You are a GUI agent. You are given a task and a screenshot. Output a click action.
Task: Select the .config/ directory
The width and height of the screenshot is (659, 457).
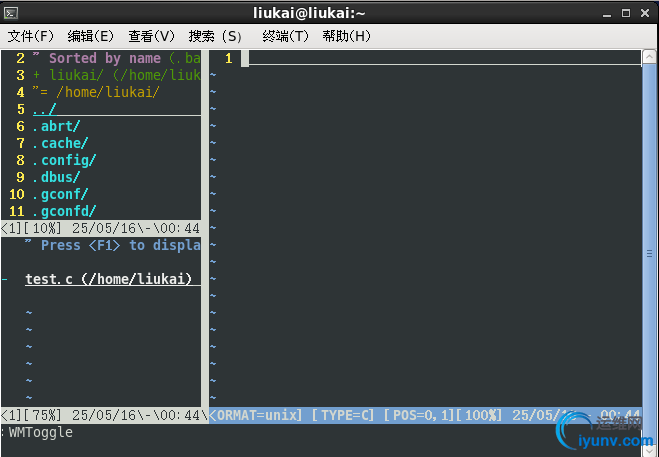64,160
